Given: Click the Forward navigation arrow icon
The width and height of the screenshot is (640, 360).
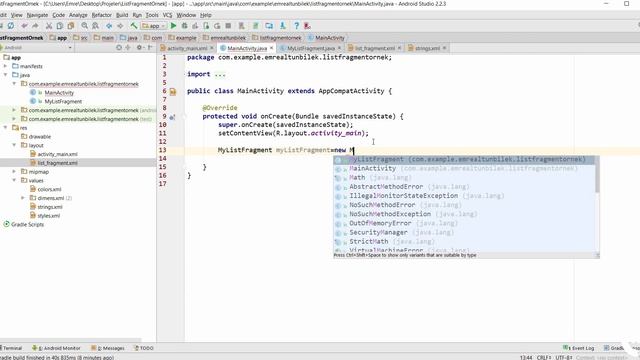Looking at the screenshot, I should [x=120, y=26].
